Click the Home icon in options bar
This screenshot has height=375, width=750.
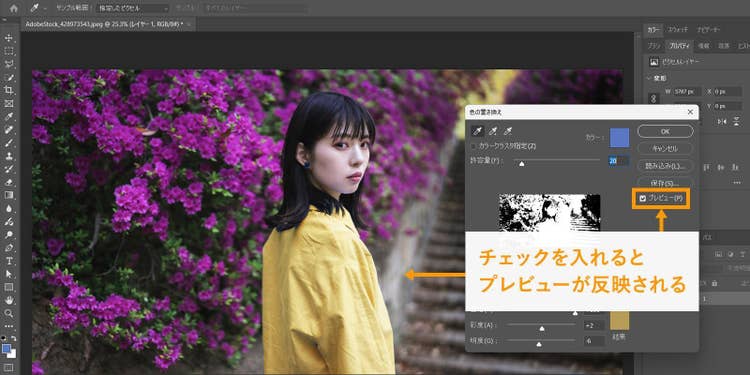click(x=14, y=8)
